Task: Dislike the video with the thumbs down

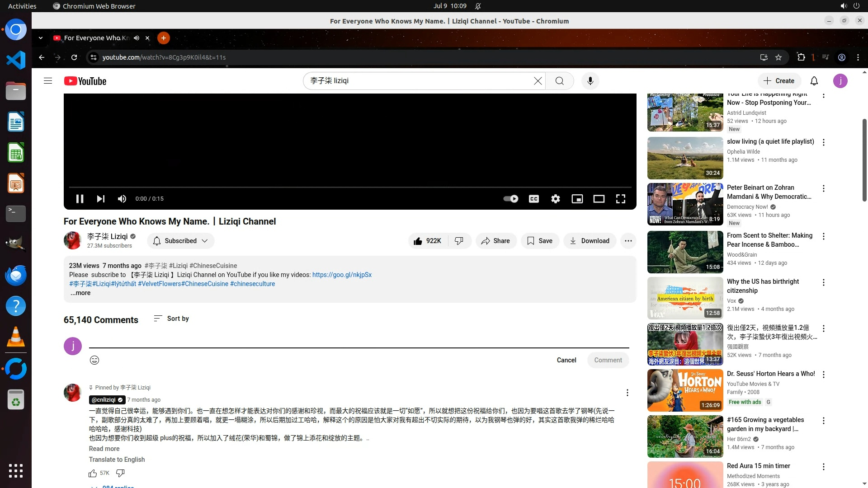Action: (x=459, y=241)
